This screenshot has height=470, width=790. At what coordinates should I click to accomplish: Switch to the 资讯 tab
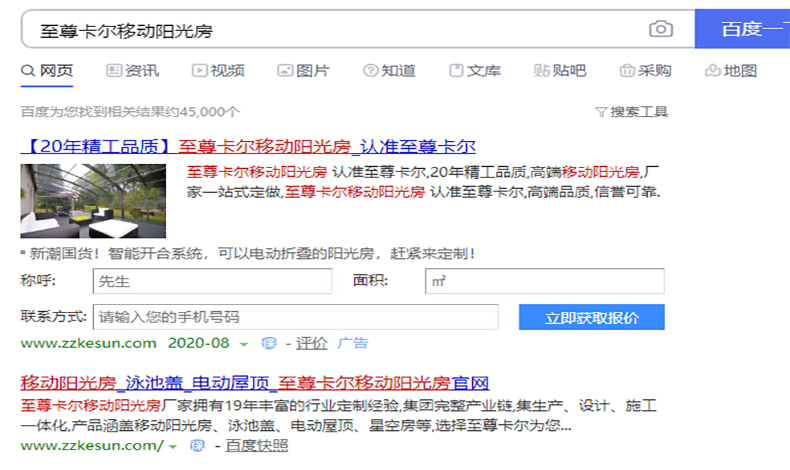pyautogui.click(x=133, y=71)
